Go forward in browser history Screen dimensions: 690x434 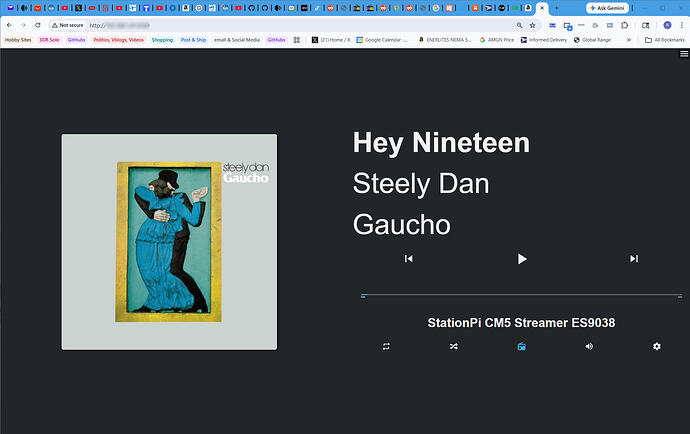pos(23,26)
